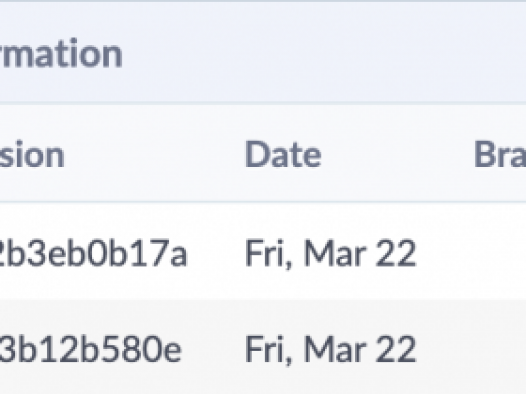Image resolution: width=526 pixels, height=394 pixels.
Task: Open revision ending in 3b12b580e
Action: tap(91, 349)
